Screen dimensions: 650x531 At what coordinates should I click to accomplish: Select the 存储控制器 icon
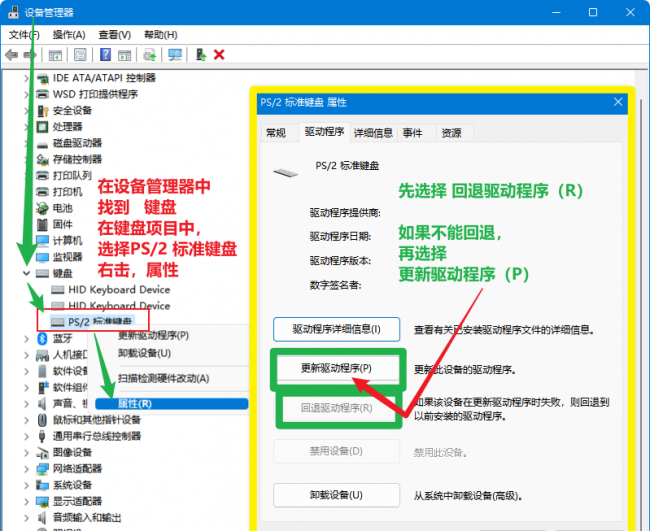point(42,160)
